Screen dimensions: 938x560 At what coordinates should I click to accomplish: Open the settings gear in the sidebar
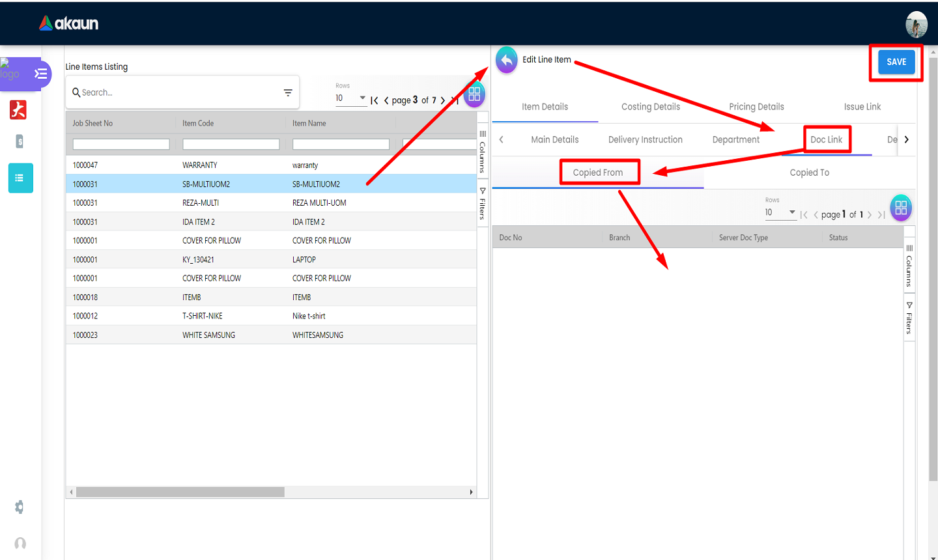point(20,507)
